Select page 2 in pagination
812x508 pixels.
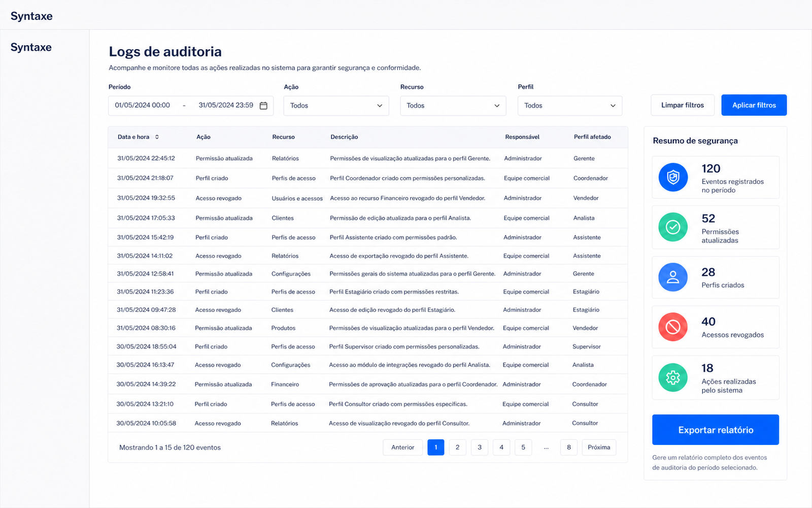[458, 448]
